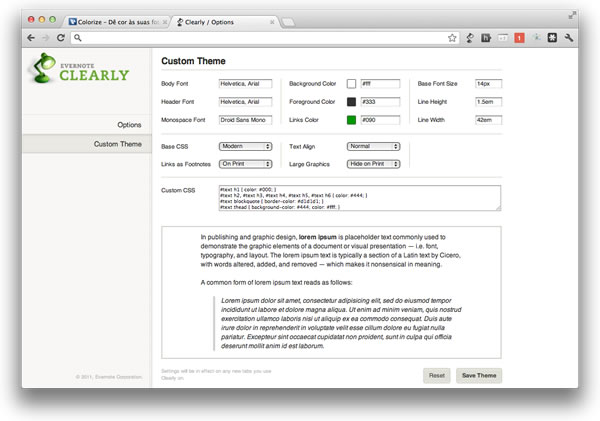Screen dimensions: 600x421
Task: Open Base CSS dropdown showing Modern
Action: point(245,146)
